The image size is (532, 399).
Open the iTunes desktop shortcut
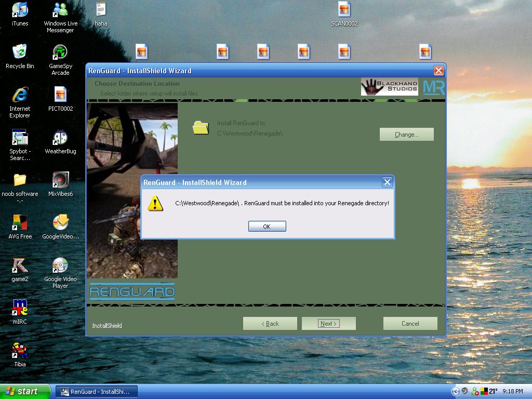coord(20,10)
